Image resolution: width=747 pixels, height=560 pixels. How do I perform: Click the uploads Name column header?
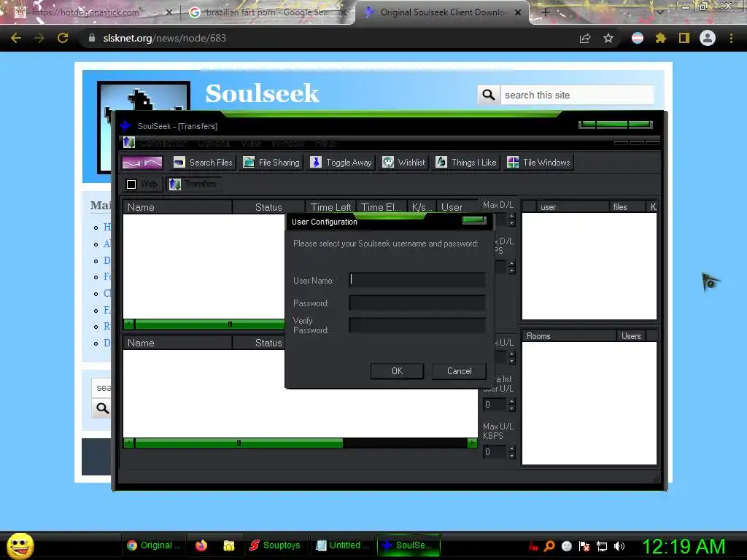(177, 343)
